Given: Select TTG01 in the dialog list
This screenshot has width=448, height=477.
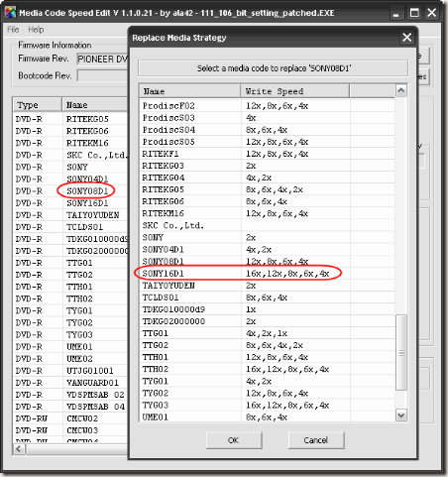Looking at the screenshot, I should click(267, 333).
